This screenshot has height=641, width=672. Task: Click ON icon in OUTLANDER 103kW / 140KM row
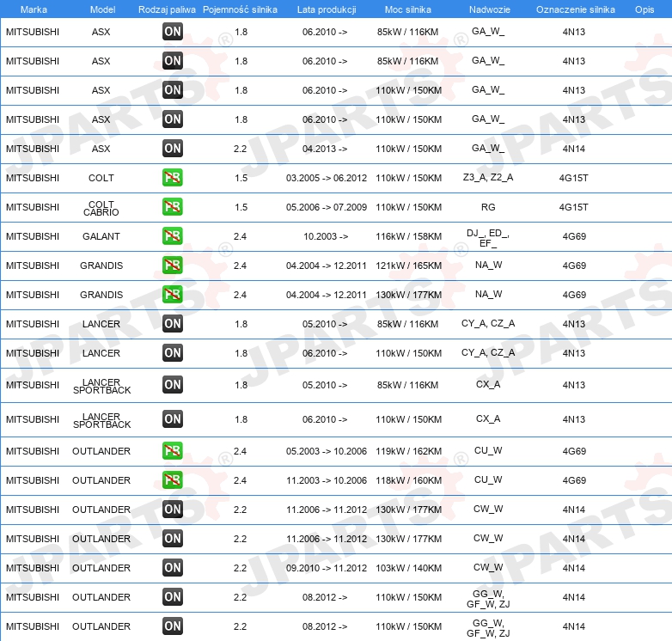coord(172,567)
